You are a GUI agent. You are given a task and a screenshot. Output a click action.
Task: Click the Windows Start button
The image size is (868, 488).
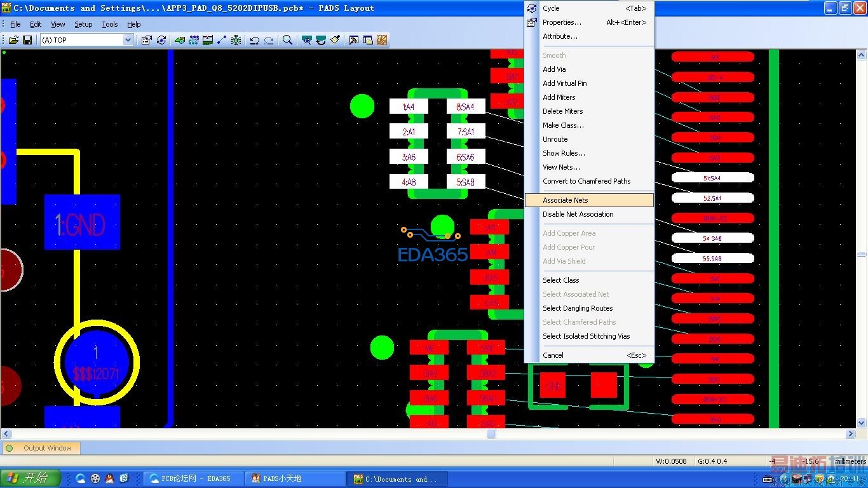31,478
